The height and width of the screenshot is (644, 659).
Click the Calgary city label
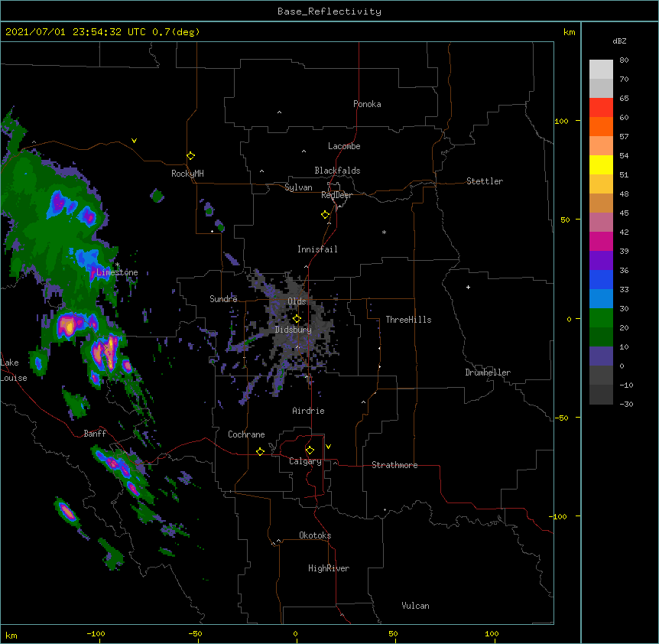pyautogui.click(x=305, y=461)
